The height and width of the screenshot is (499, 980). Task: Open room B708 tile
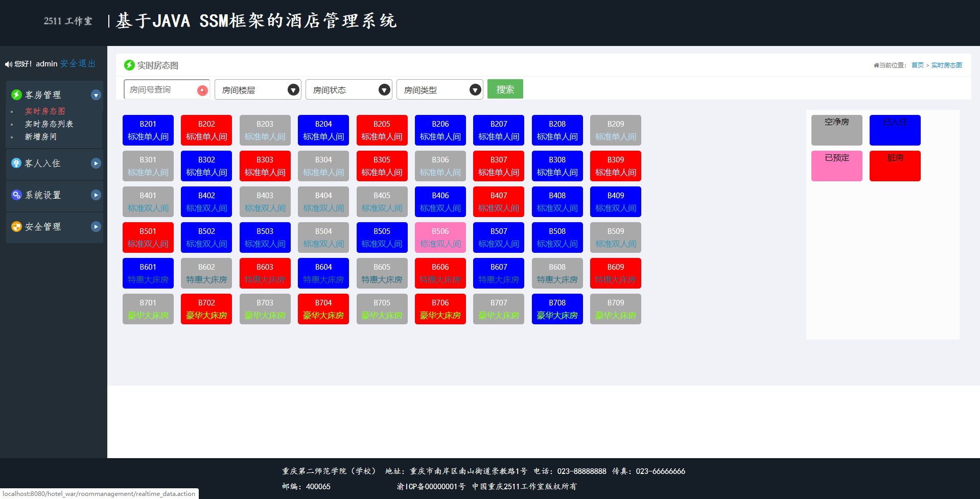point(557,309)
